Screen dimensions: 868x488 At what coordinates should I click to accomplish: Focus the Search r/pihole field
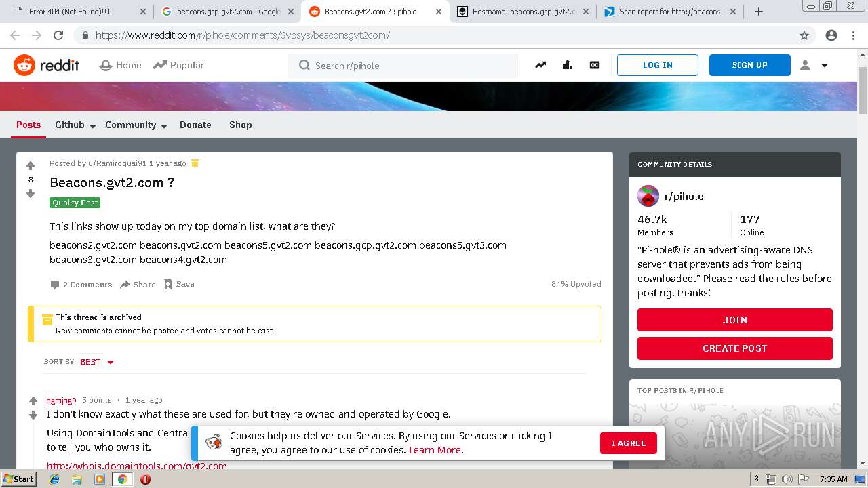coord(403,66)
